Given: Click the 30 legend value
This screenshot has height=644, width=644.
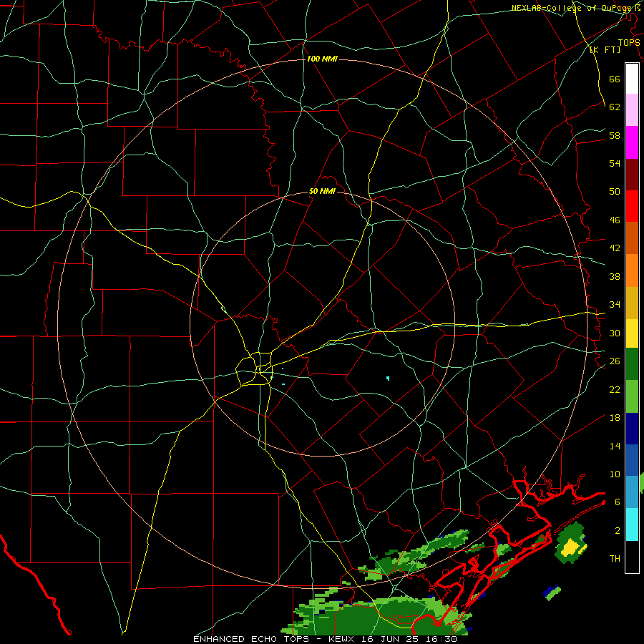Looking at the screenshot, I should 615,333.
